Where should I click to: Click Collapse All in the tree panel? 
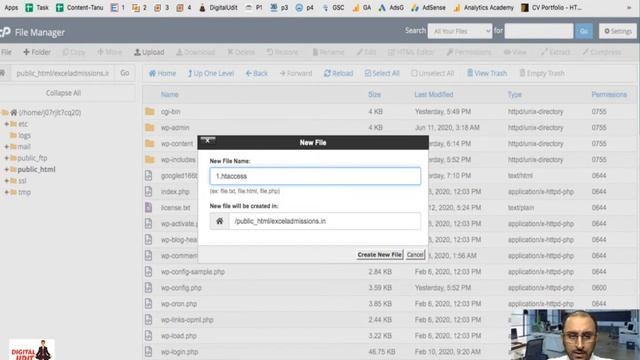coord(63,93)
